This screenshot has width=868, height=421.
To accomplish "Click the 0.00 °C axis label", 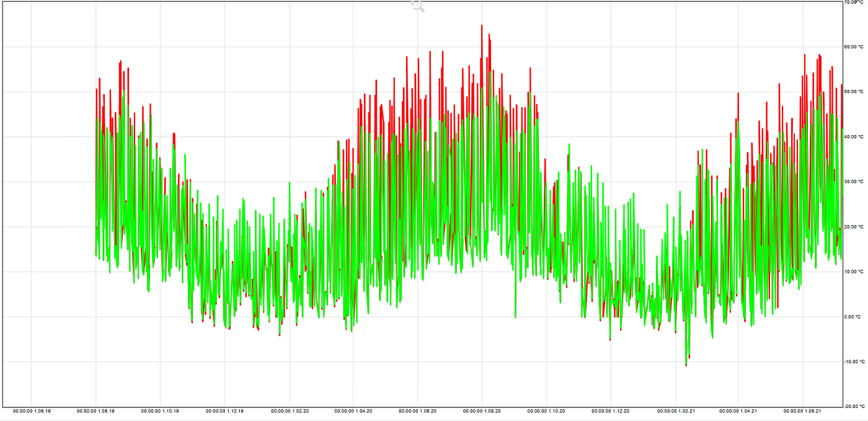I will [x=854, y=317].
